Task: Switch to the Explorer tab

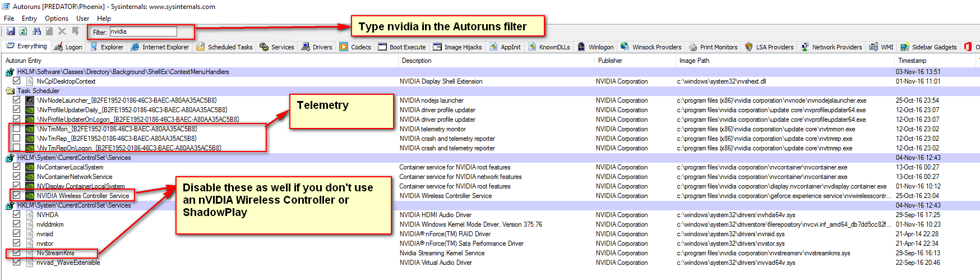Action: click(106, 47)
